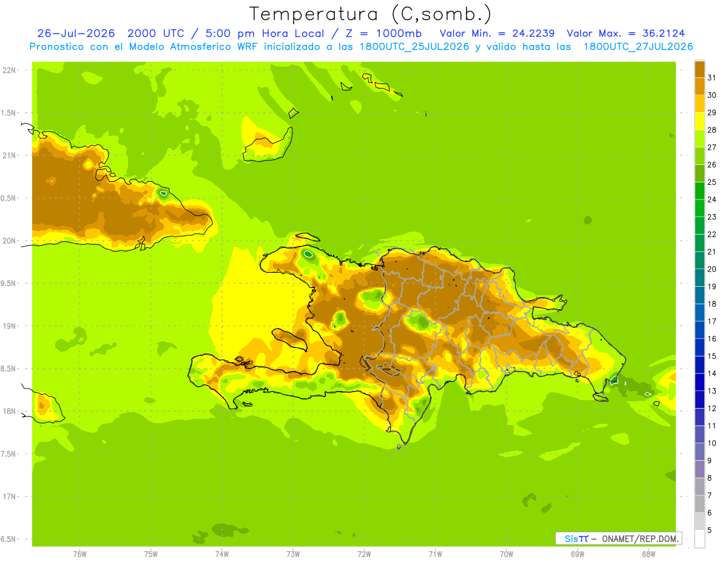Click the legend value "25"
728x562 pixels.
tap(712, 182)
